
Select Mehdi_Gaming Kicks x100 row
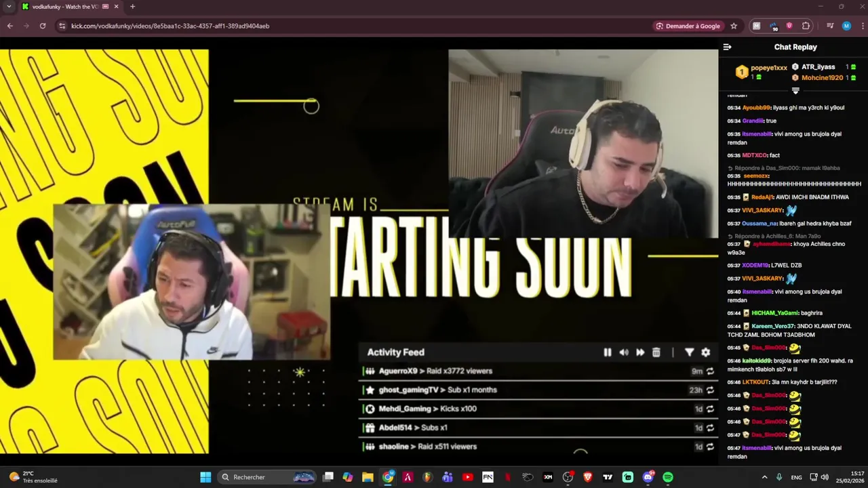(x=538, y=409)
